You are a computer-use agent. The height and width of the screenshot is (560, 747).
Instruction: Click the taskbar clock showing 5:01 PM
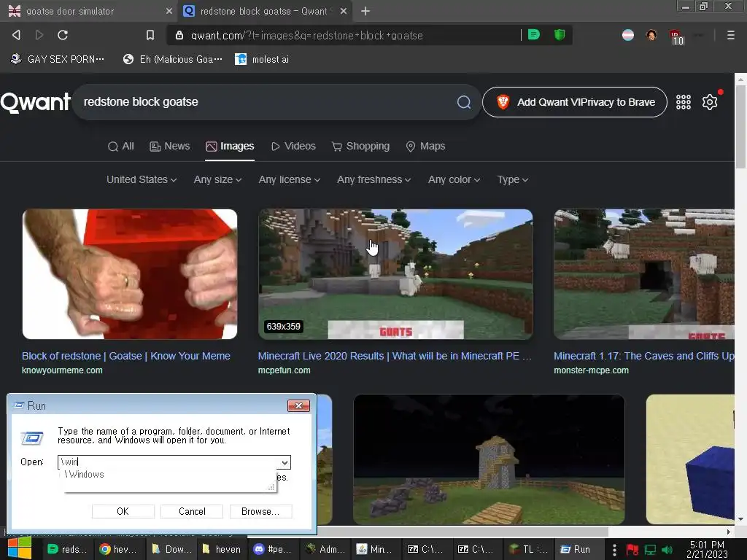coord(707,549)
